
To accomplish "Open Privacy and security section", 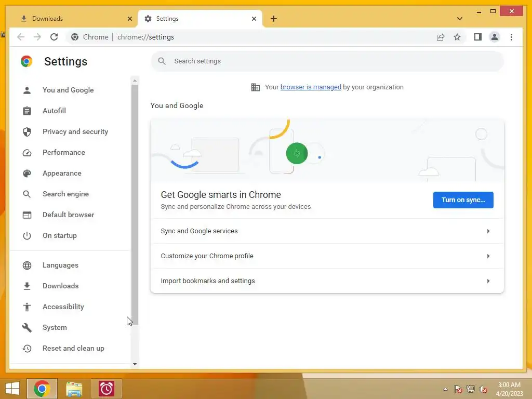I will 75,131.
